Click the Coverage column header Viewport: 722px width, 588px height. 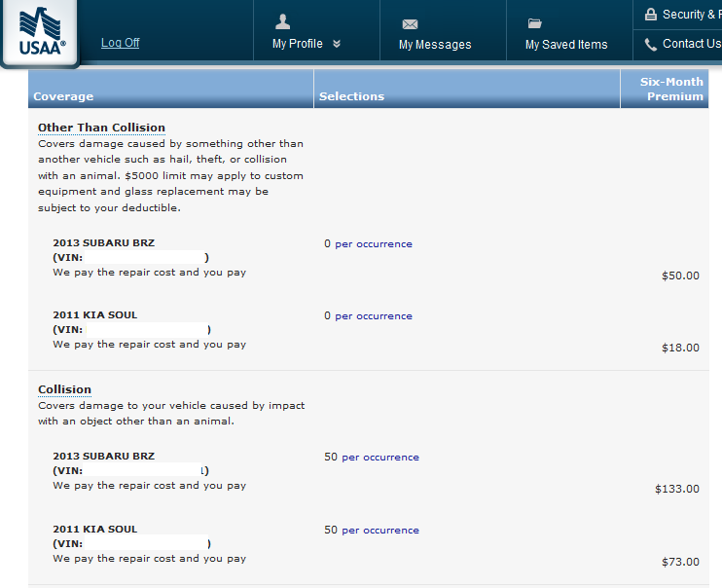click(171, 89)
